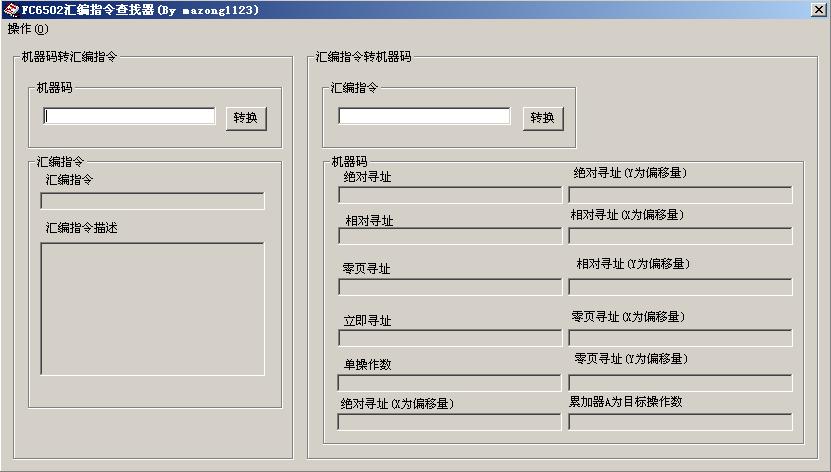Click inside the 汇编指令描述 text area

point(152,308)
